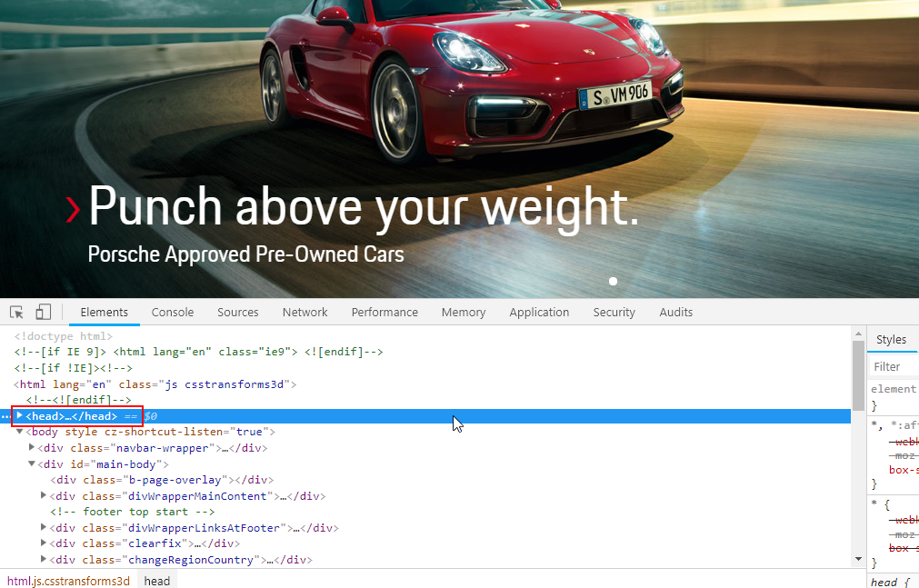The width and height of the screenshot is (919, 588).
Task: Expand the navbar-wrapper div node
Action: pos(31,447)
